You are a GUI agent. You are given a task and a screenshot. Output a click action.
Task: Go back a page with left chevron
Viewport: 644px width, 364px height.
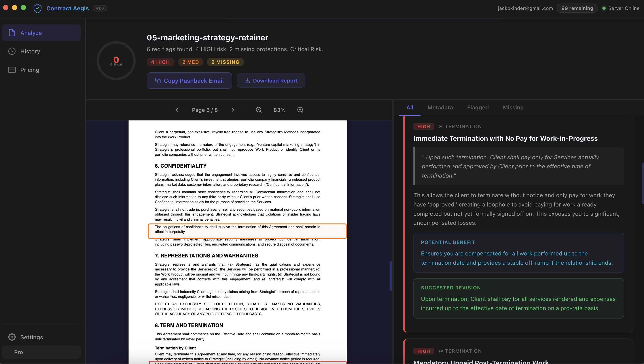coord(177,110)
